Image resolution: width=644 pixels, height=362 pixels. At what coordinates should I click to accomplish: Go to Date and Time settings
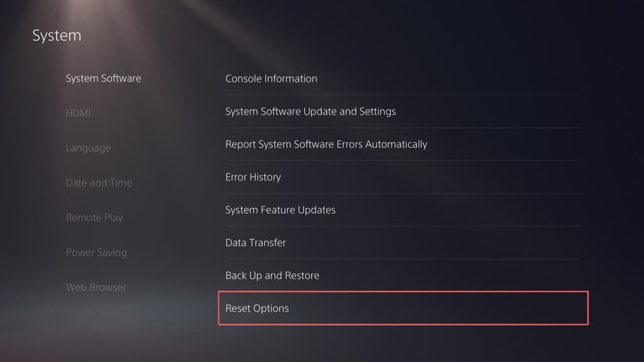pyautogui.click(x=99, y=183)
